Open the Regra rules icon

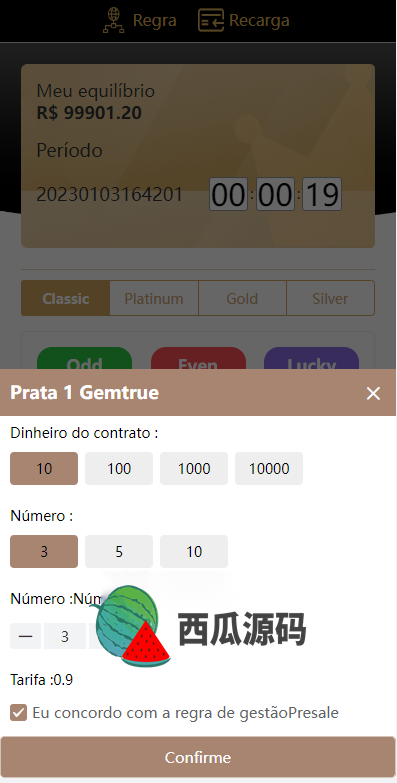click(x=113, y=20)
